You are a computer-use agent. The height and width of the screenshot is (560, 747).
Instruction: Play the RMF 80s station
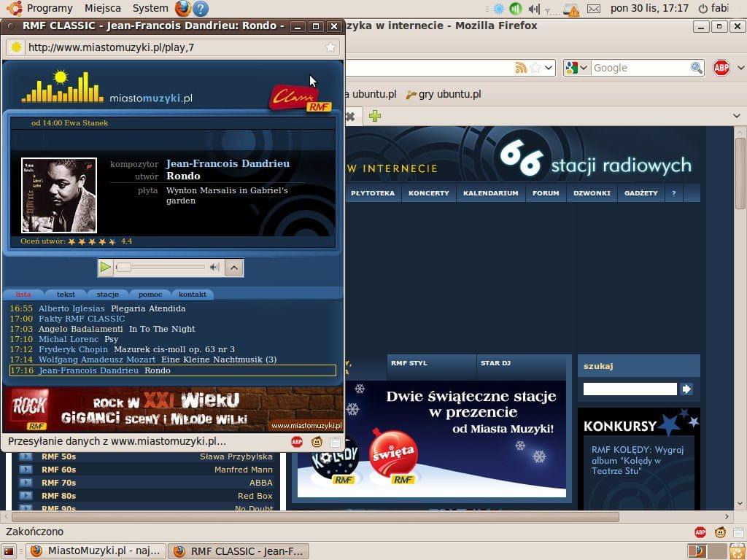(x=26, y=496)
